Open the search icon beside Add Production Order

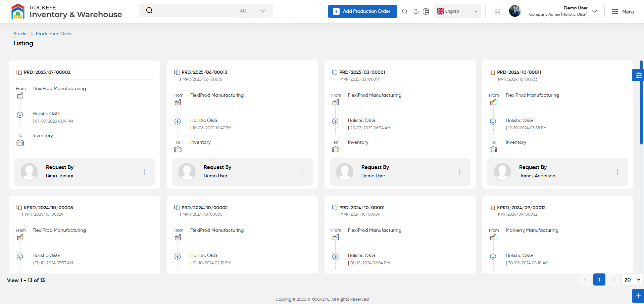point(405,11)
